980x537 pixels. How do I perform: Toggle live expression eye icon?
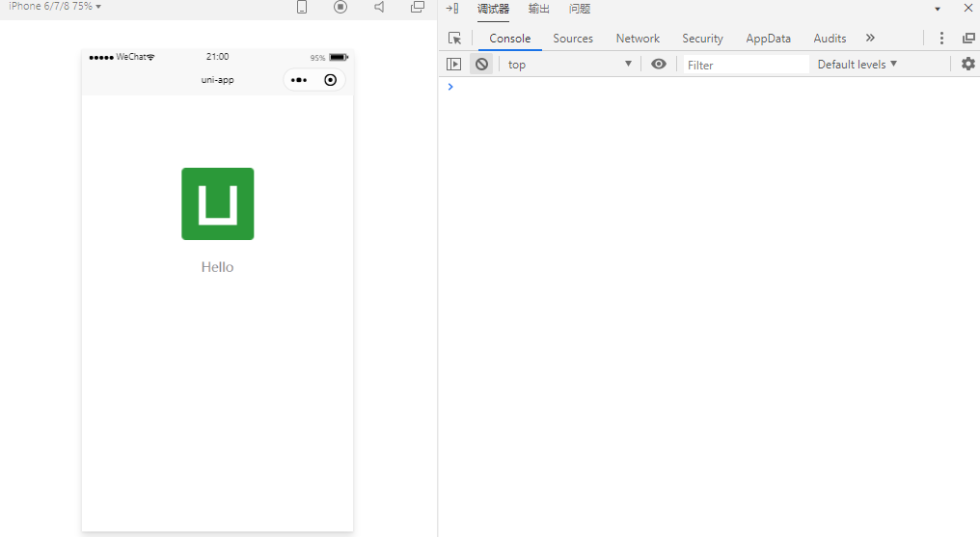[x=659, y=64]
